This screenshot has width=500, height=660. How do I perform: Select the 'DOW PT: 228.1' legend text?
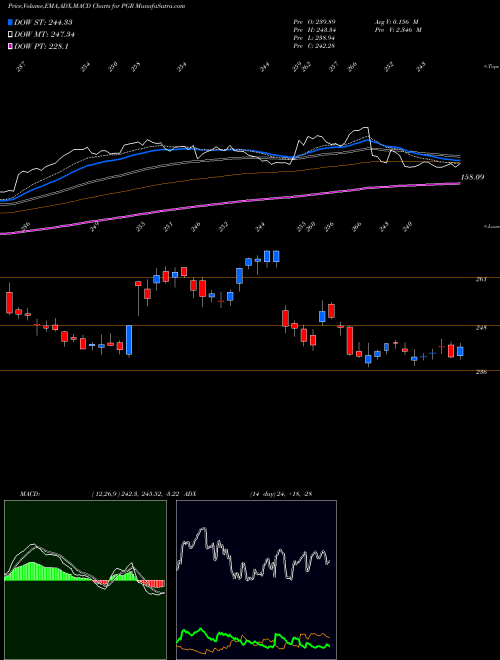click(41, 47)
